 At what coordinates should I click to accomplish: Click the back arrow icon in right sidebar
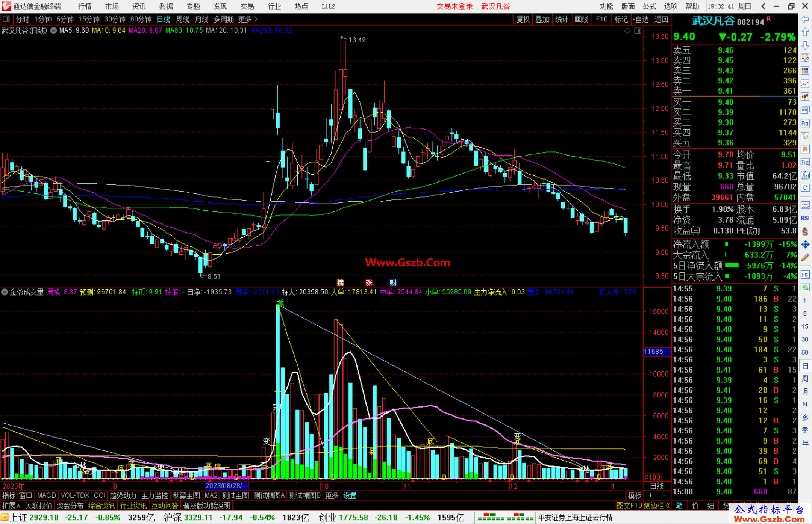pyautogui.click(x=805, y=20)
